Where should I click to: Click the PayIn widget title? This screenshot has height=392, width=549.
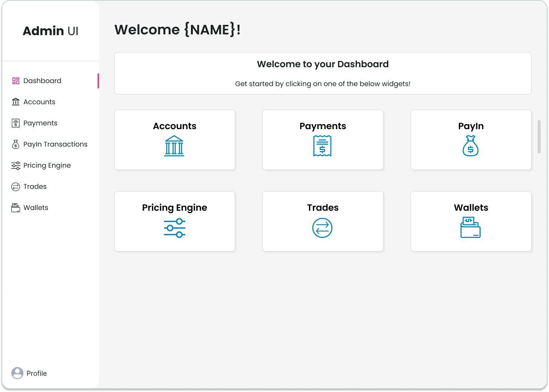471,126
